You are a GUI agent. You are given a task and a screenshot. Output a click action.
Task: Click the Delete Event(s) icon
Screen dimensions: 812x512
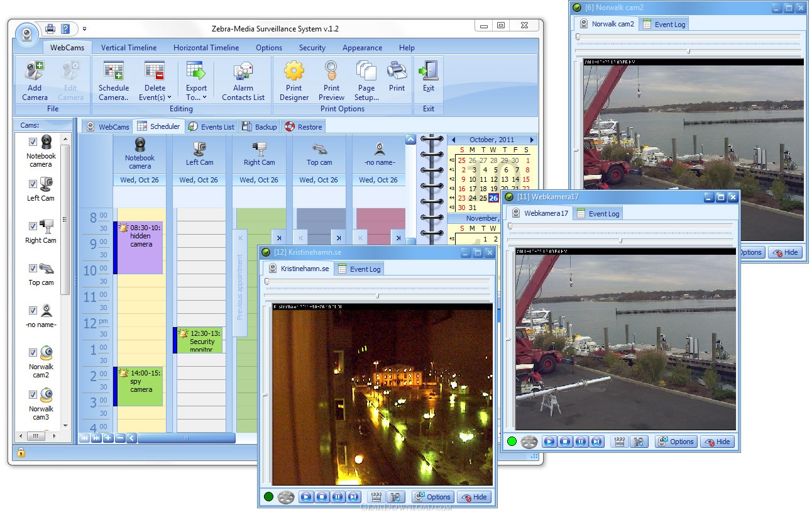[x=154, y=71]
